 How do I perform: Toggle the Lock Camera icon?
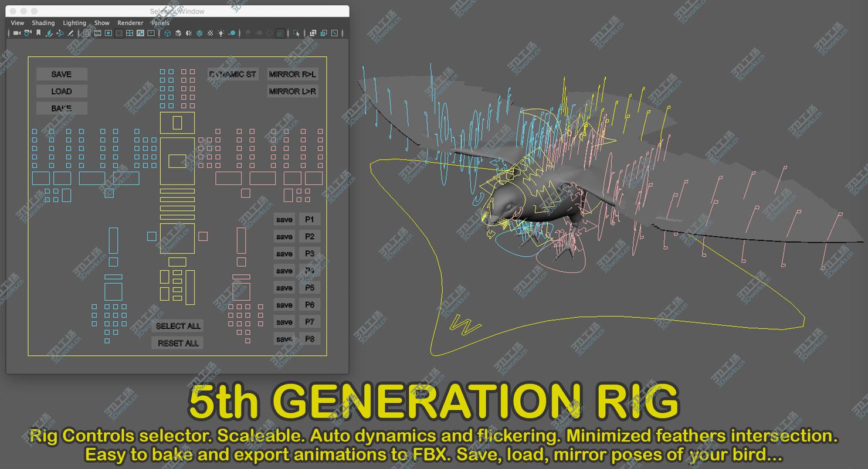tap(28, 33)
